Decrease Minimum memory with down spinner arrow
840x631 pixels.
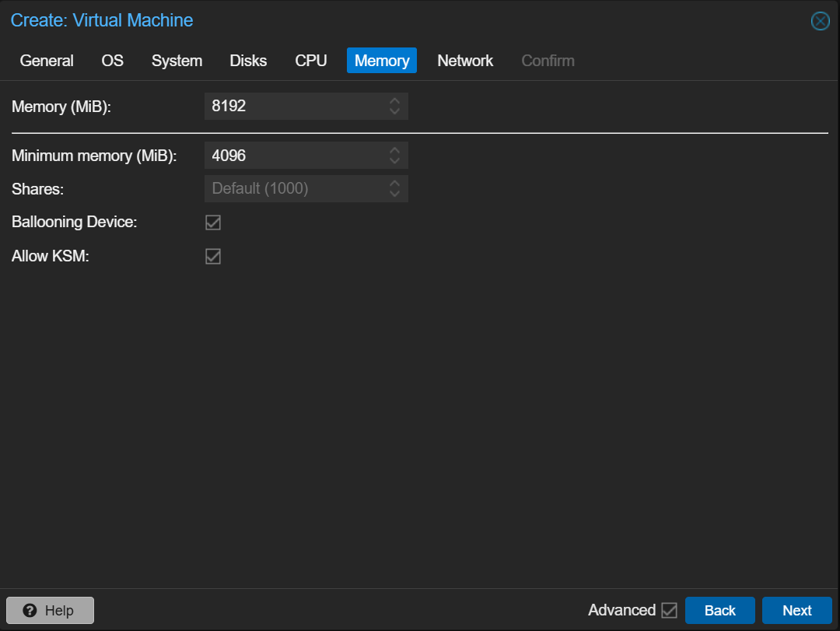pyautogui.click(x=394, y=160)
